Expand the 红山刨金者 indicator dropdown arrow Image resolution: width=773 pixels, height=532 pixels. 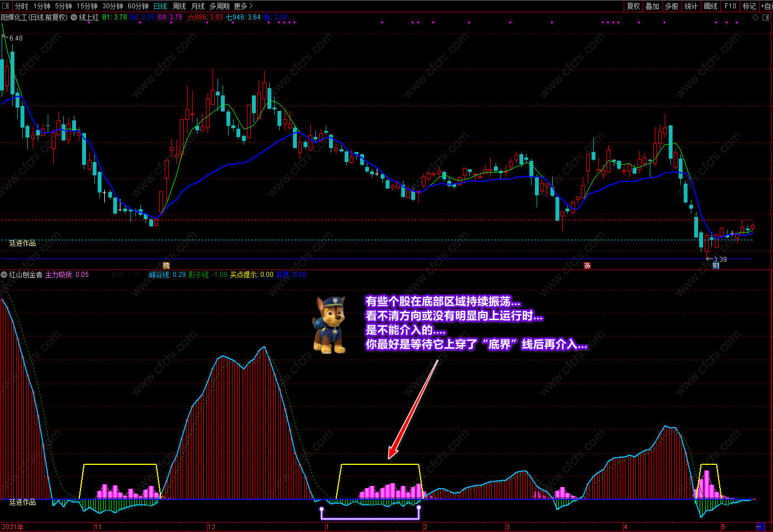[x=4, y=275]
